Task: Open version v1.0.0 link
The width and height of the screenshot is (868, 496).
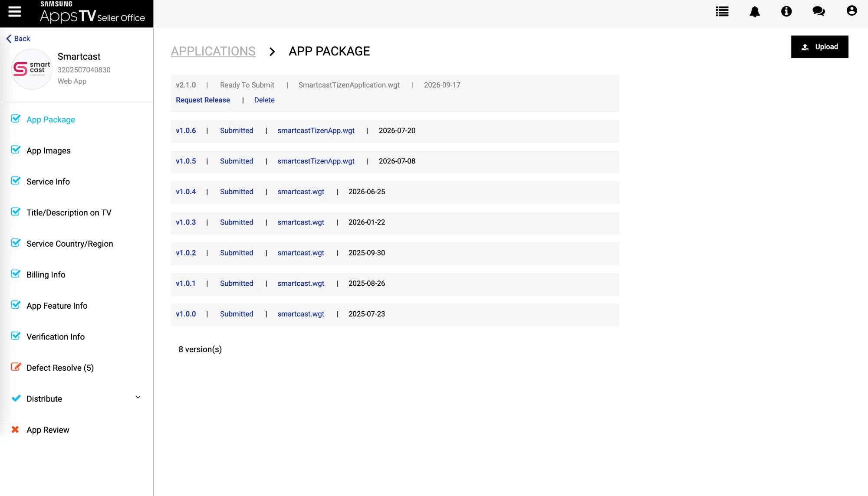Action: (186, 314)
